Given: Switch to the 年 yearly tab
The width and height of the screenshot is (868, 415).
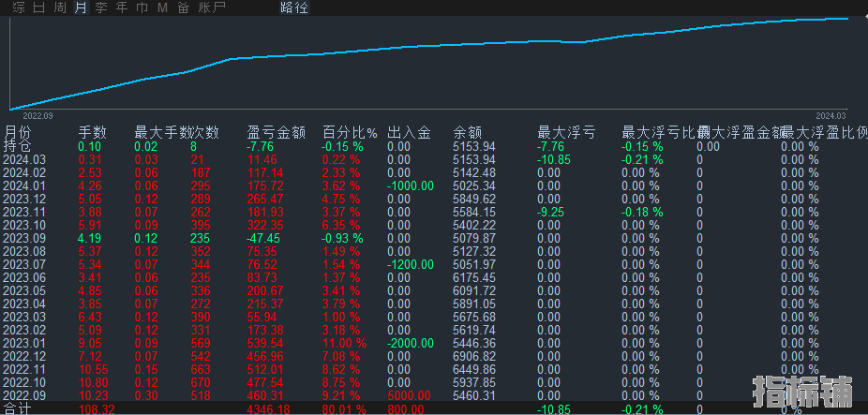Looking at the screenshot, I should tap(122, 7).
